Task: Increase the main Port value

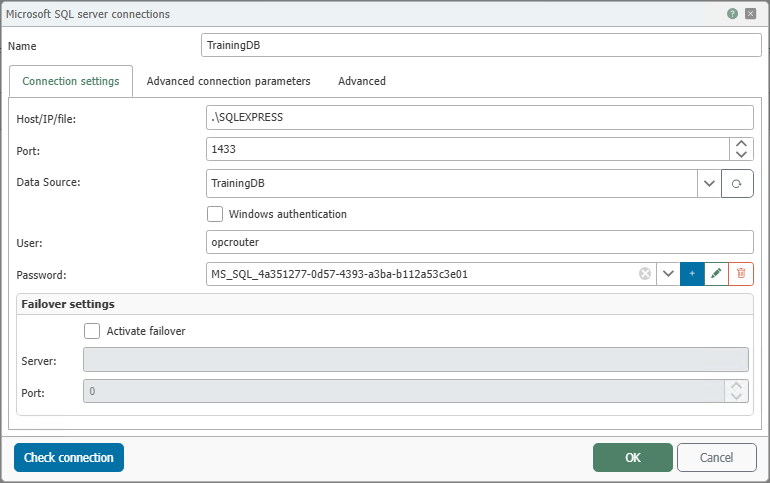Action: [x=741, y=143]
